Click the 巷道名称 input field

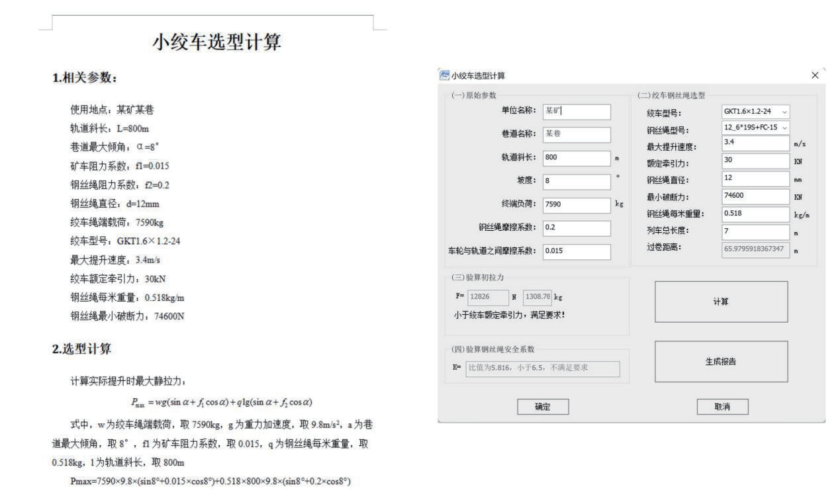click(x=576, y=134)
